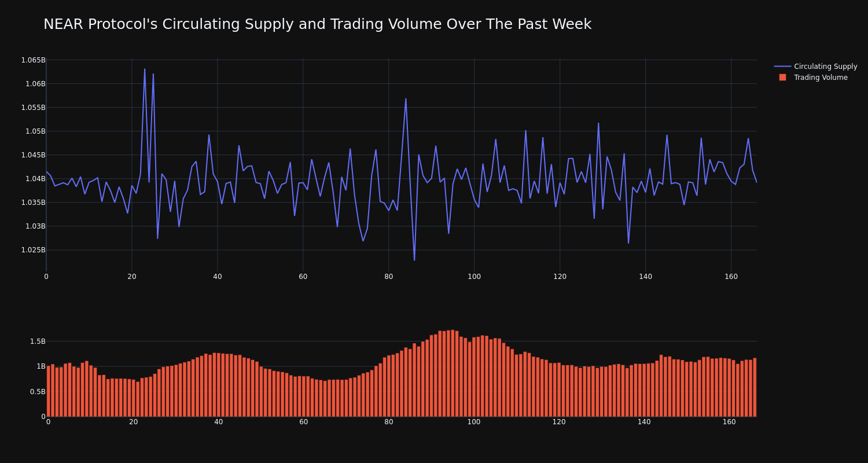Click the 60 tick on supply chart x-axis
868x463 pixels.
(x=303, y=277)
